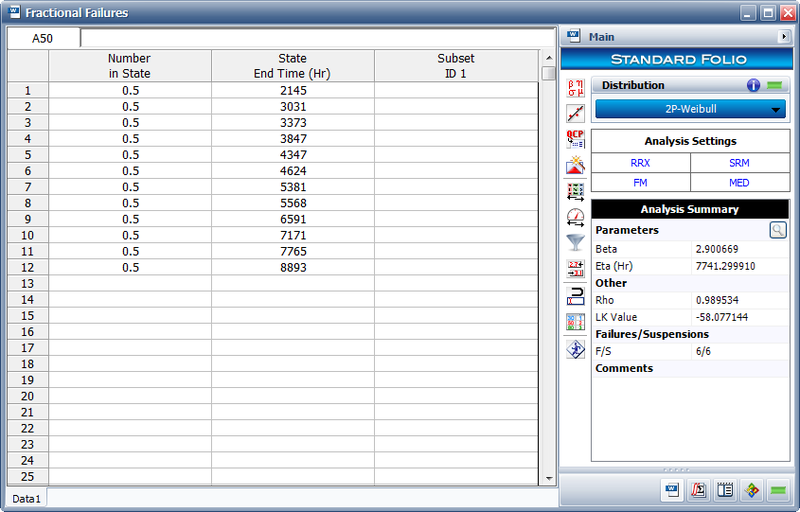Select the State End Time cell 2145
This screenshot has height=512, width=800.
tap(292, 91)
